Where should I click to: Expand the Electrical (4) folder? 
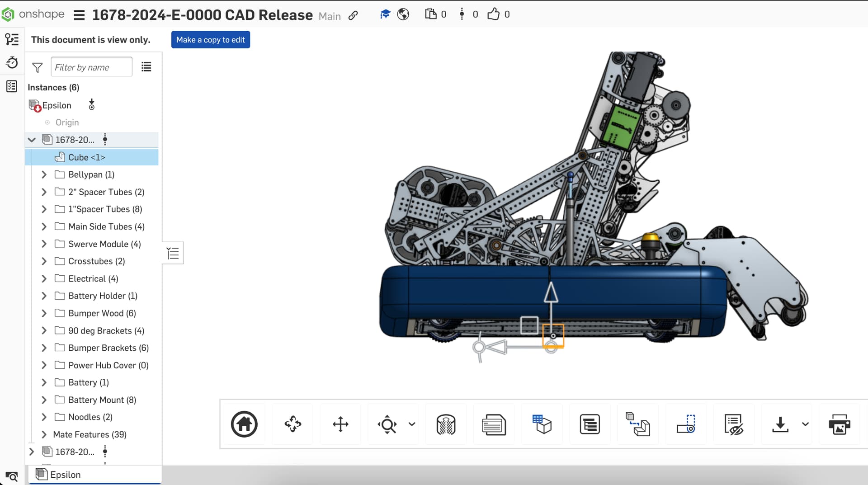click(x=44, y=279)
